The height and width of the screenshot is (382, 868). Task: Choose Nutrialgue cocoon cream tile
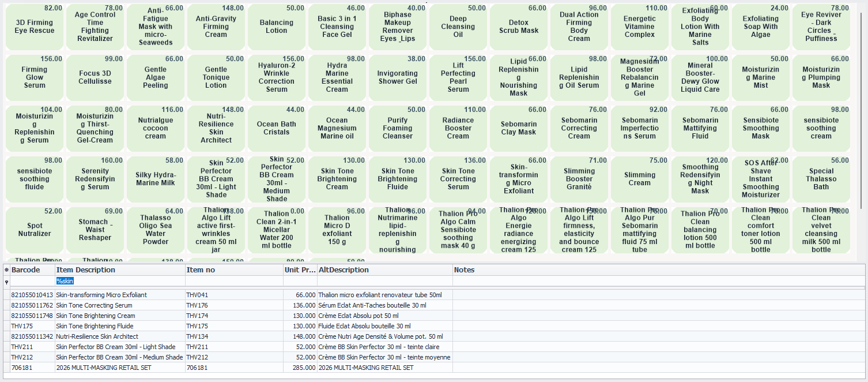click(156, 129)
